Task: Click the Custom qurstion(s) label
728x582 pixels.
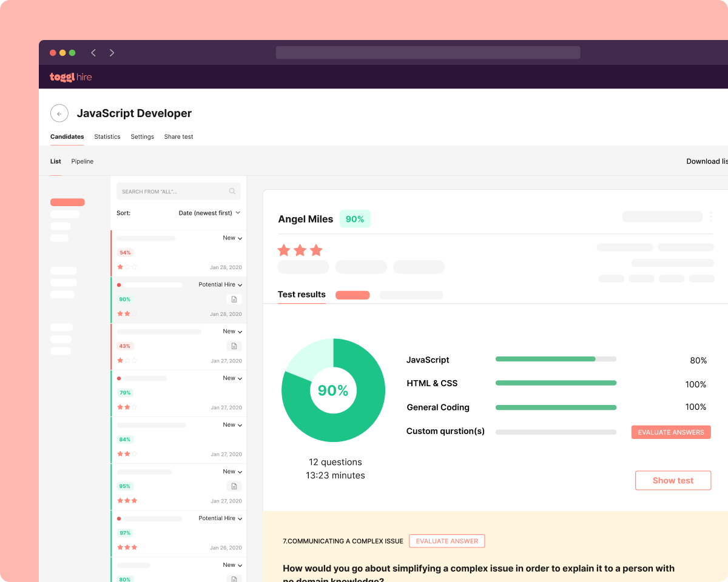Action: [x=445, y=431]
